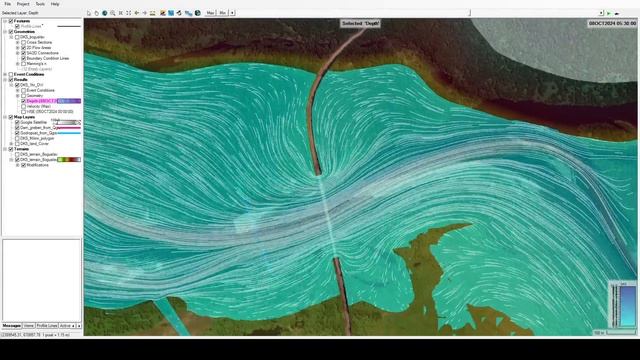Collapse the Terrains tree node
Viewport: 640px width, 360px height.
tap(5, 149)
